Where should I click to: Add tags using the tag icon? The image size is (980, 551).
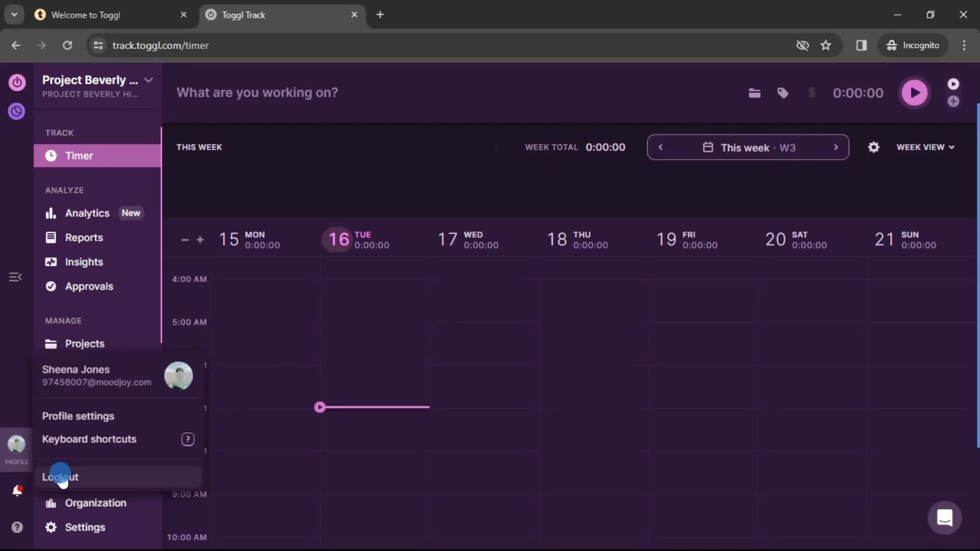coord(783,93)
